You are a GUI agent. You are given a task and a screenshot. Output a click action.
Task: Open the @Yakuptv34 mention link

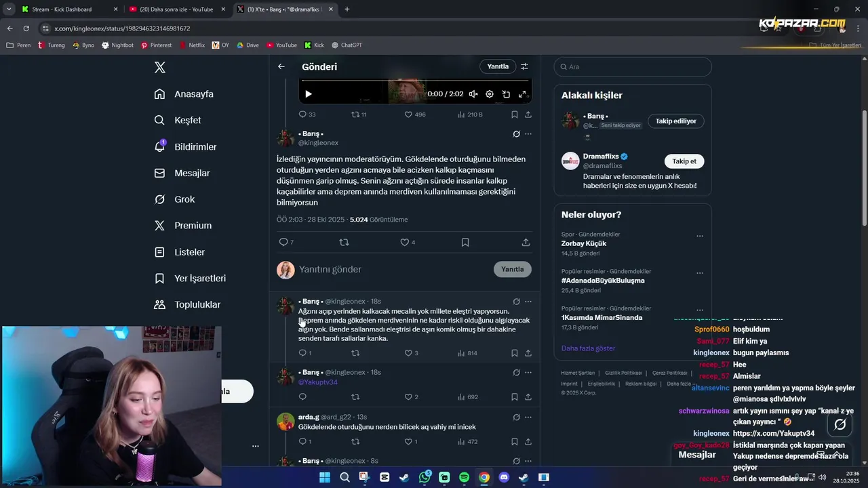coord(318,382)
